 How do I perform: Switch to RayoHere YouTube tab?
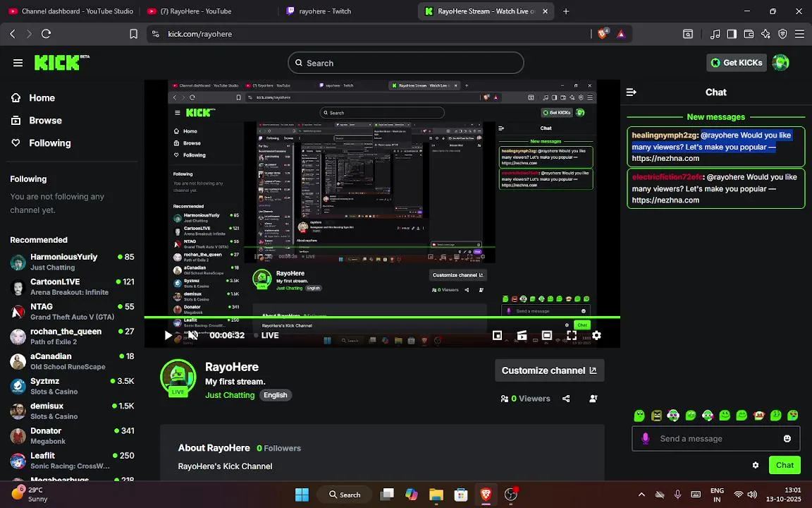(190, 11)
